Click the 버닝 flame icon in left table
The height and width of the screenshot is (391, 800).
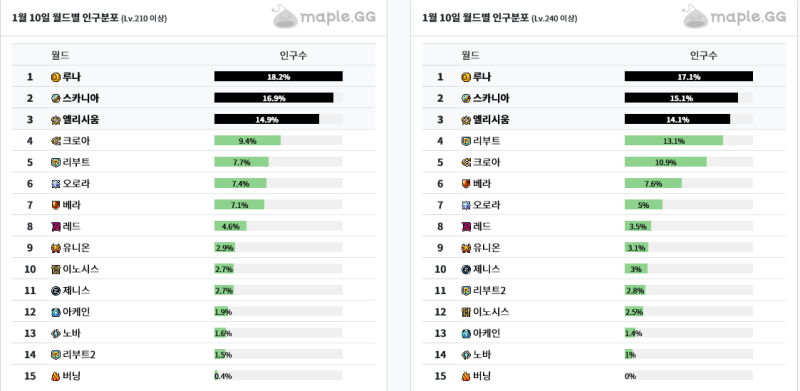56,376
